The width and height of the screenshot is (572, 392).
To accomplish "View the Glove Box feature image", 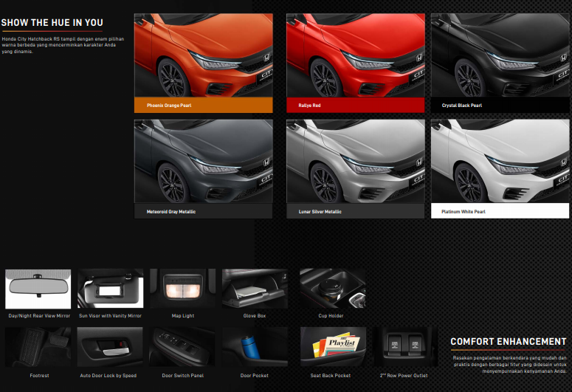I will coord(255,289).
